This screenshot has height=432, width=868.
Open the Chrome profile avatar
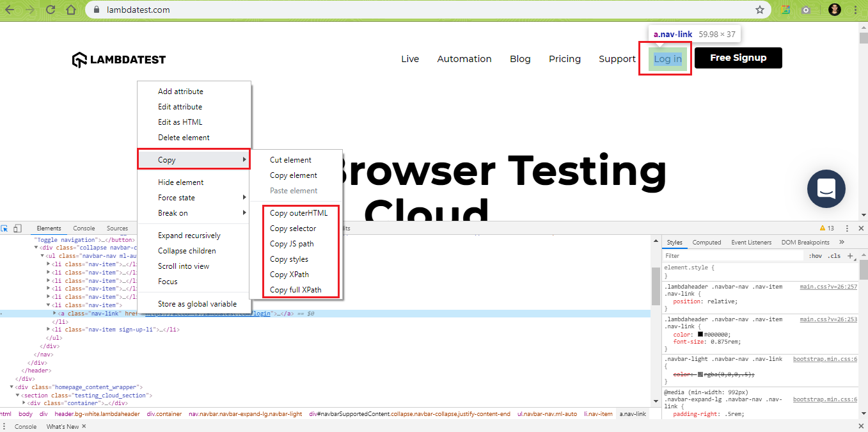835,10
